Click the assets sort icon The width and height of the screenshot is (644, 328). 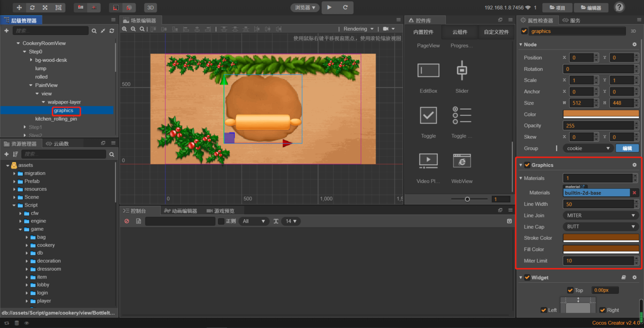[16, 154]
